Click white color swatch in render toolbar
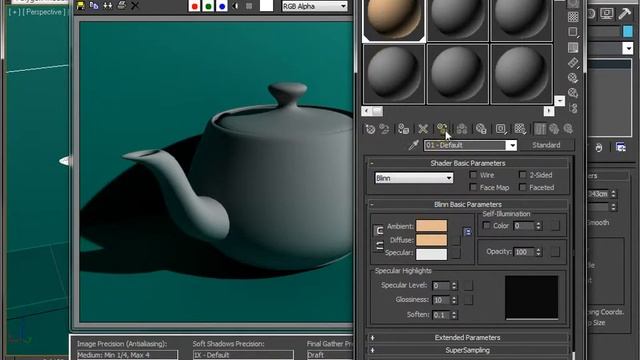The height and width of the screenshot is (360, 640). pos(266,6)
